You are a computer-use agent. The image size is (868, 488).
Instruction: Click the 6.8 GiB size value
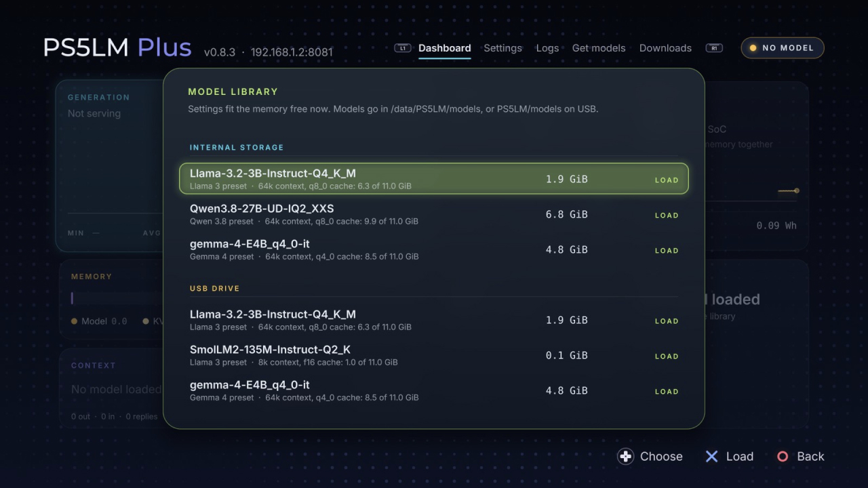[x=567, y=214]
